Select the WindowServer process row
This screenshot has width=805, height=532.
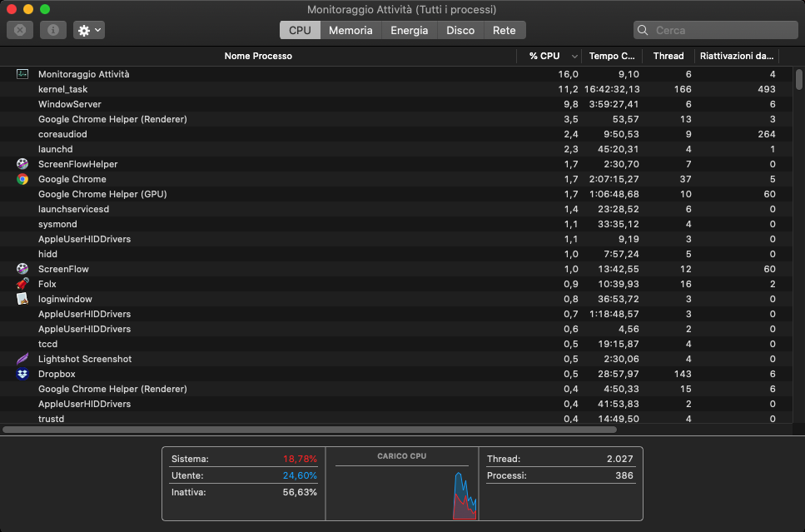point(396,104)
